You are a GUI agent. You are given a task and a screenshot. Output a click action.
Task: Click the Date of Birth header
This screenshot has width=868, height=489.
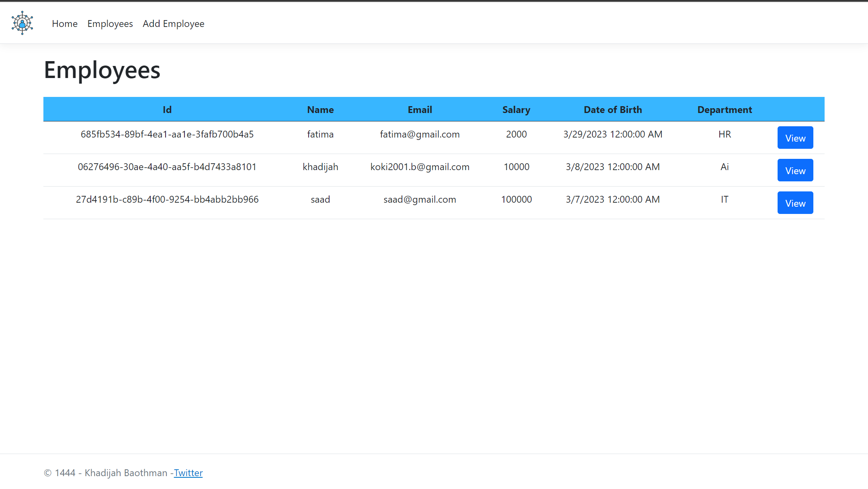pyautogui.click(x=612, y=110)
